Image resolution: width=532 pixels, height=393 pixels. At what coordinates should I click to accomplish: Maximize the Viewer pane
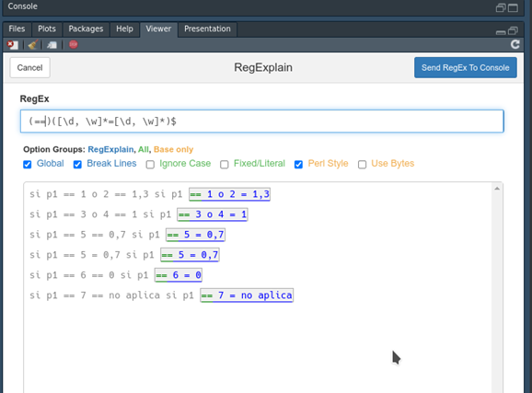[x=513, y=31]
